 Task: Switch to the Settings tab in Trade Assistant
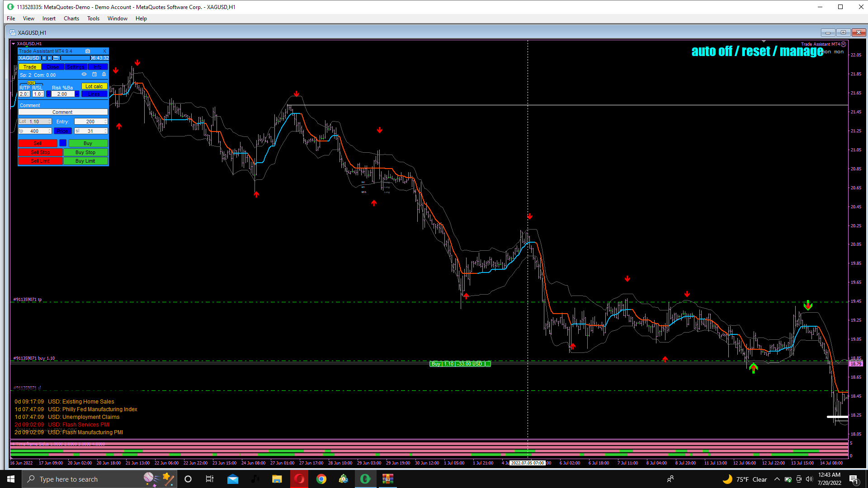coord(75,67)
